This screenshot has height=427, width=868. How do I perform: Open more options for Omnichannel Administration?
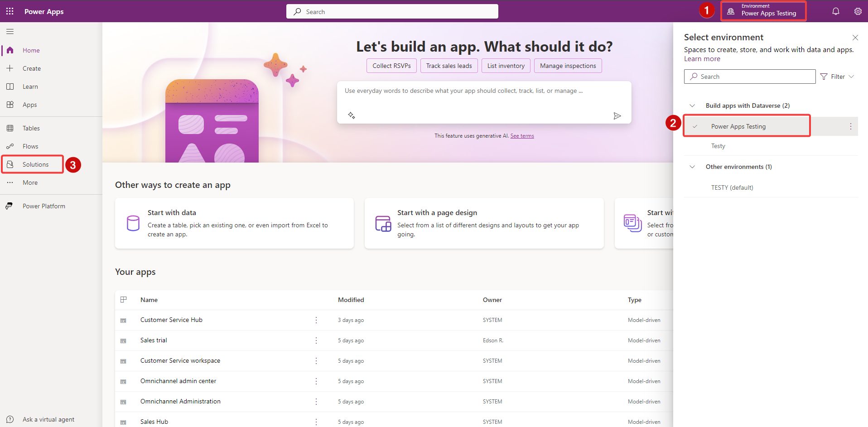point(316,402)
